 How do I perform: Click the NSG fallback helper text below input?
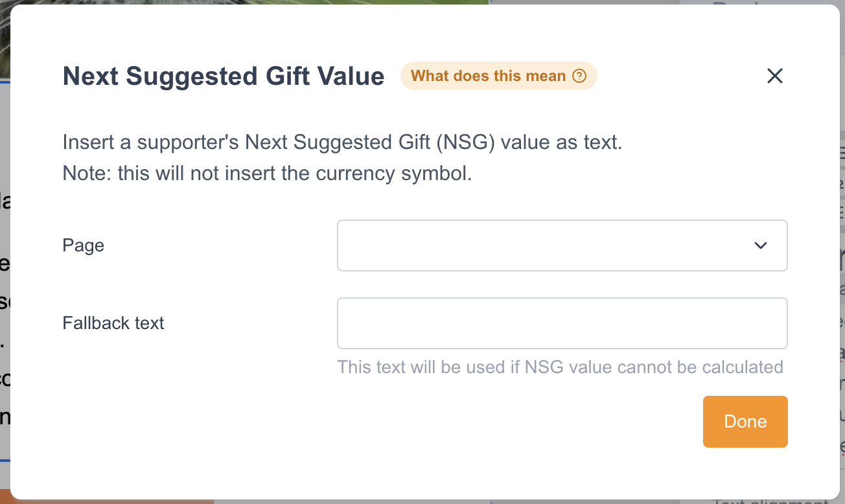(x=560, y=367)
